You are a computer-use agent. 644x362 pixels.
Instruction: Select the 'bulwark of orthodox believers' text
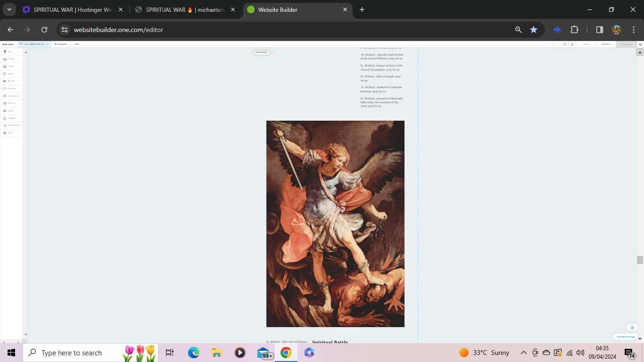click(x=381, y=89)
